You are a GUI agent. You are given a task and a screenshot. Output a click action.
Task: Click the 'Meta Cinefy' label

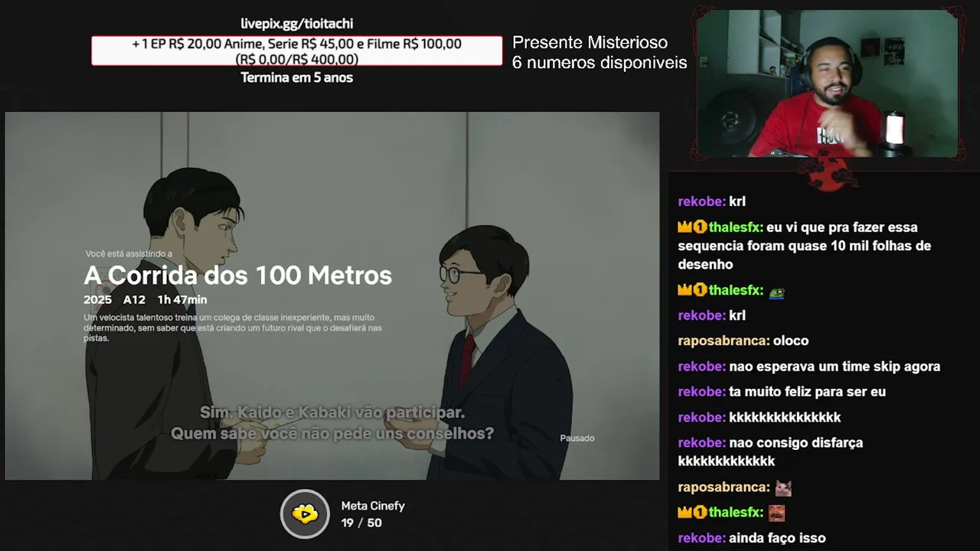(x=373, y=506)
